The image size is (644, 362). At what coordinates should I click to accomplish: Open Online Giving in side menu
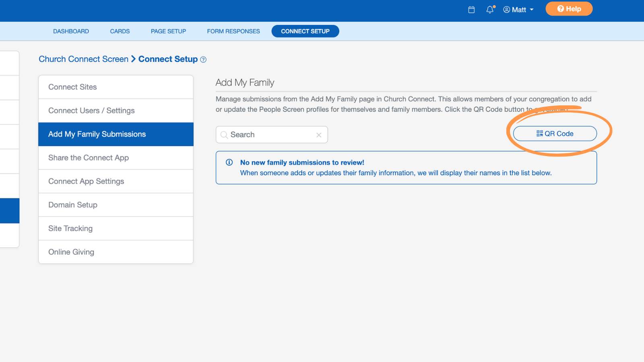[x=116, y=252]
